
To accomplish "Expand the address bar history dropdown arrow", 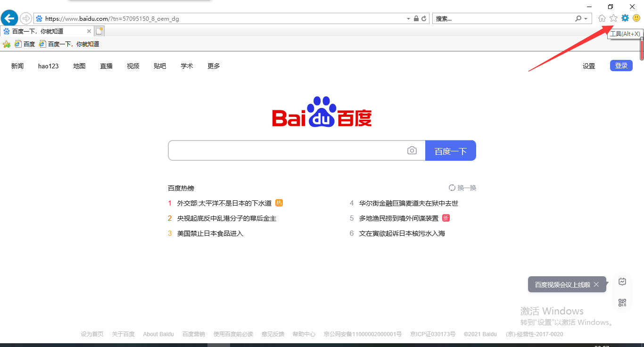I will click(x=408, y=18).
